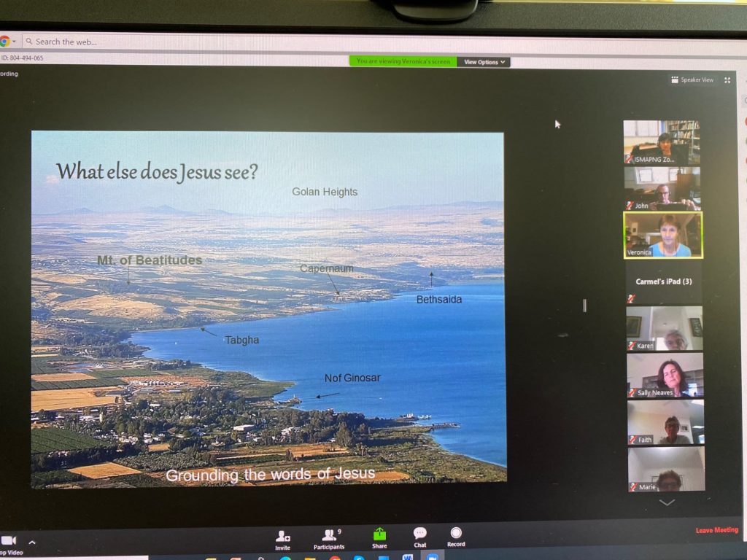Click the 'Golan Heights' label on the slide
The width and height of the screenshot is (747, 560).
pos(325,192)
